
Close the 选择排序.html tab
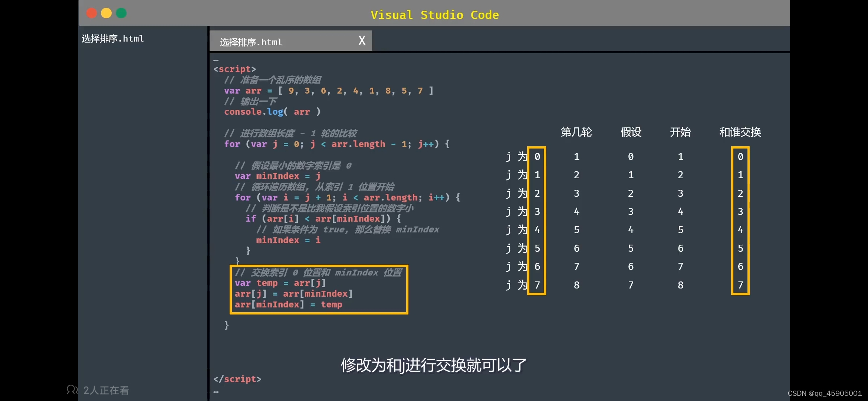(x=362, y=40)
